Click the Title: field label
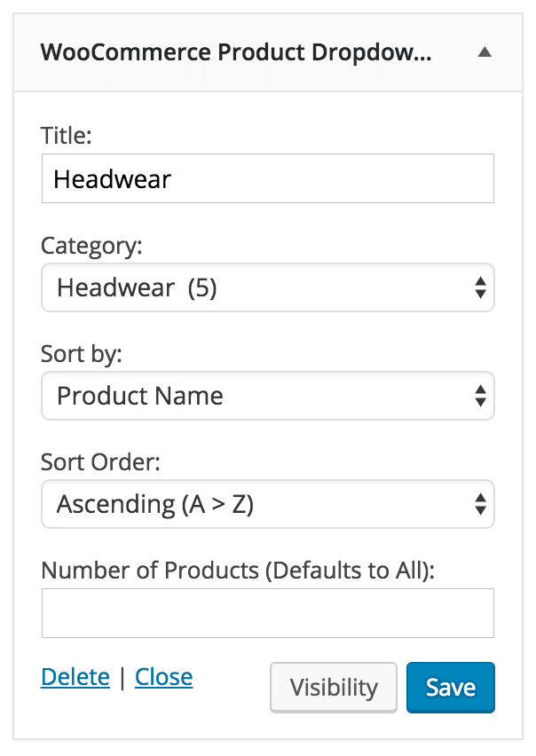 click(66, 136)
